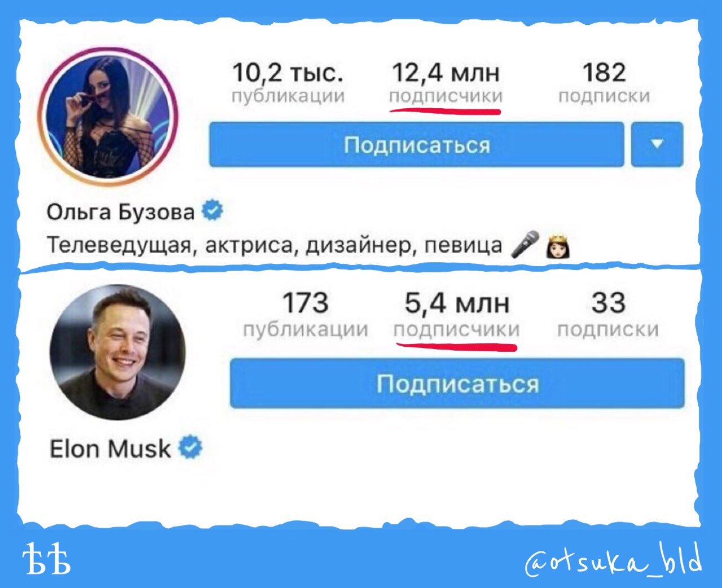
Task: Open the 12,4 млн подписчики list
Action: pos(446,83)
